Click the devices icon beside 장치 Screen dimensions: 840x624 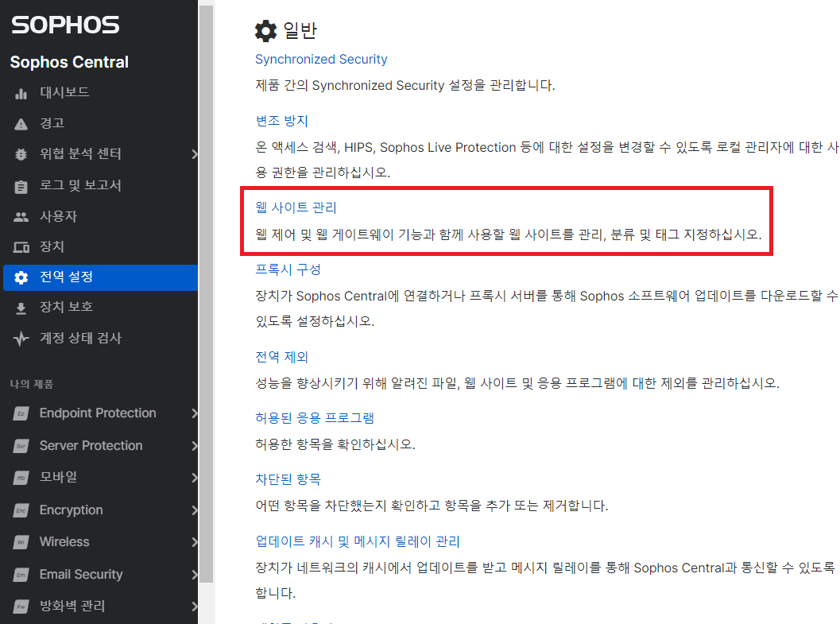coord(21,247)
